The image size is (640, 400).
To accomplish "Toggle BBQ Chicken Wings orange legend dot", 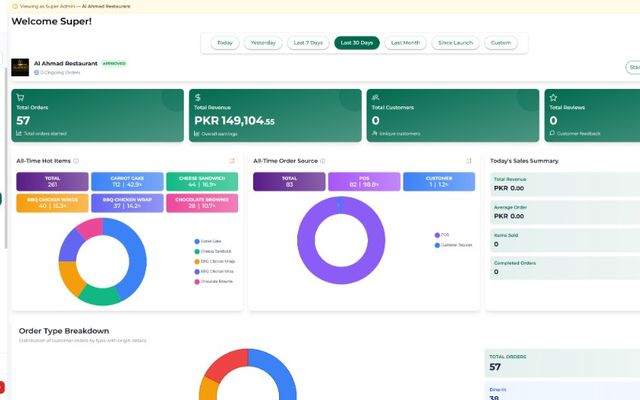I will [x=197, y=262].
